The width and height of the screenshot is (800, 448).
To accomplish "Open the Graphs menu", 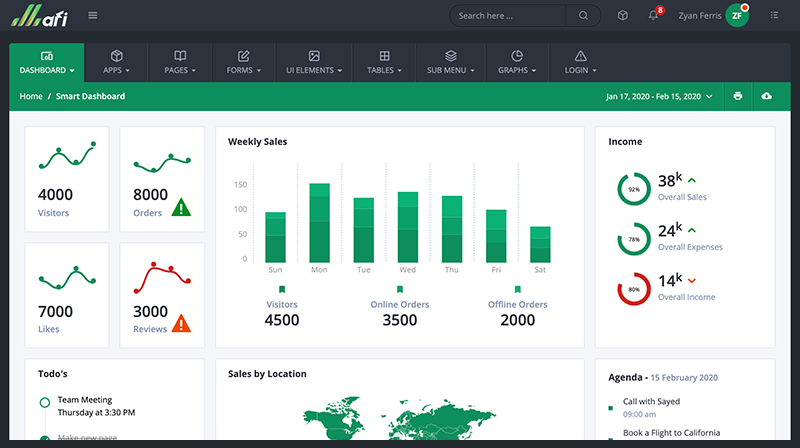I will coord(517,62).
